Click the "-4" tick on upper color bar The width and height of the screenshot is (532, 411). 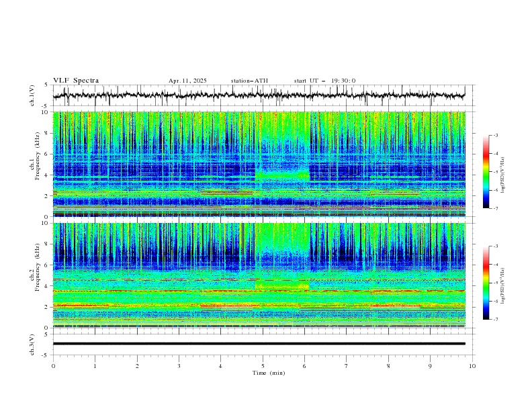tap(496, 154)
